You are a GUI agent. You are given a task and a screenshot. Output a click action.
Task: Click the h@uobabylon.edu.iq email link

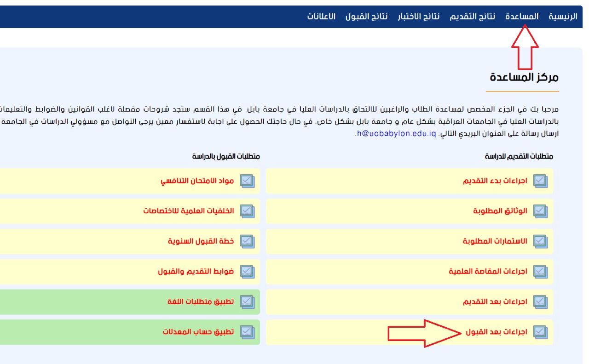(x=395, y=134)
